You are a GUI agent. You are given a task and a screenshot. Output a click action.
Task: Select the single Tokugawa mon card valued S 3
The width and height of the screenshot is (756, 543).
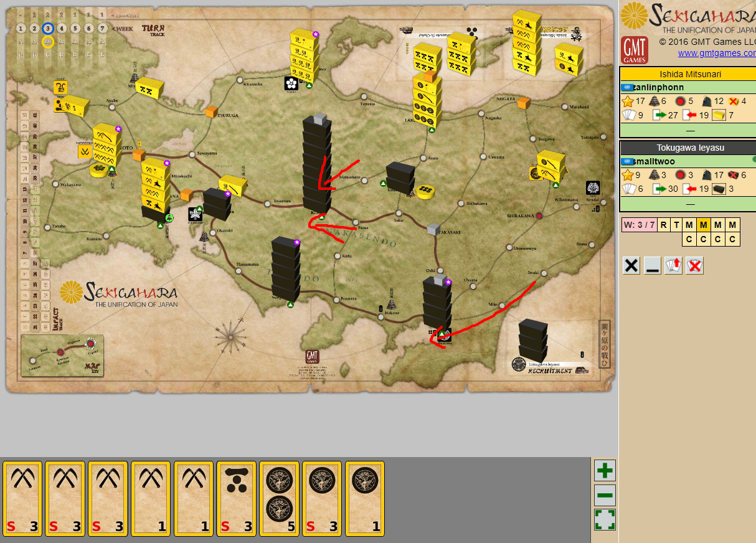pyautogui.click(x=321, y=499)
